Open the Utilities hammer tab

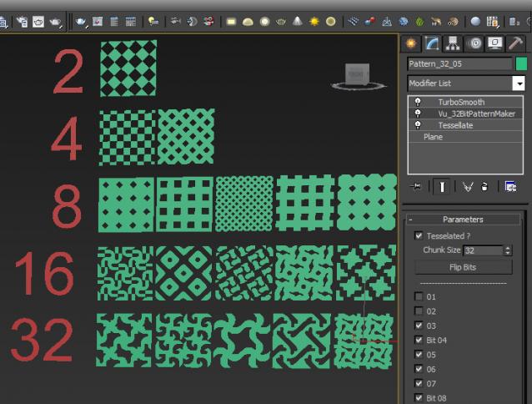pyautogui.click(x=515, y=43)
